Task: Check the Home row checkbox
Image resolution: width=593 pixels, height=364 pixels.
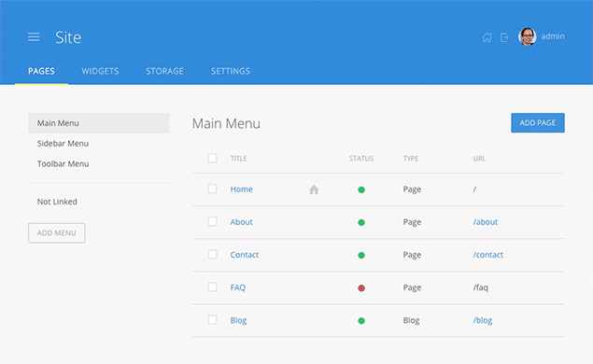Action: pos(212,189)
